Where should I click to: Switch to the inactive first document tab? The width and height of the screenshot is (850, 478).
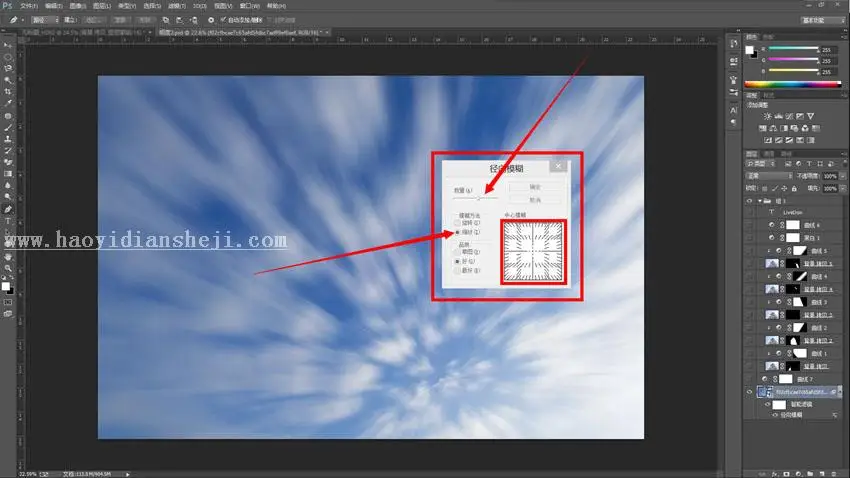pos(84,33)
